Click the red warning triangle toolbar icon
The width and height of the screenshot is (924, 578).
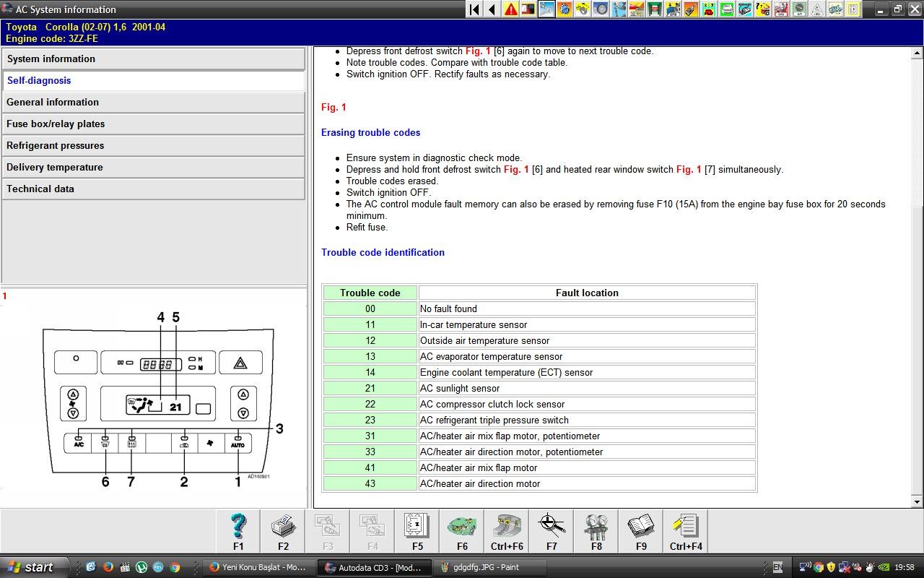tap(511, 9)
